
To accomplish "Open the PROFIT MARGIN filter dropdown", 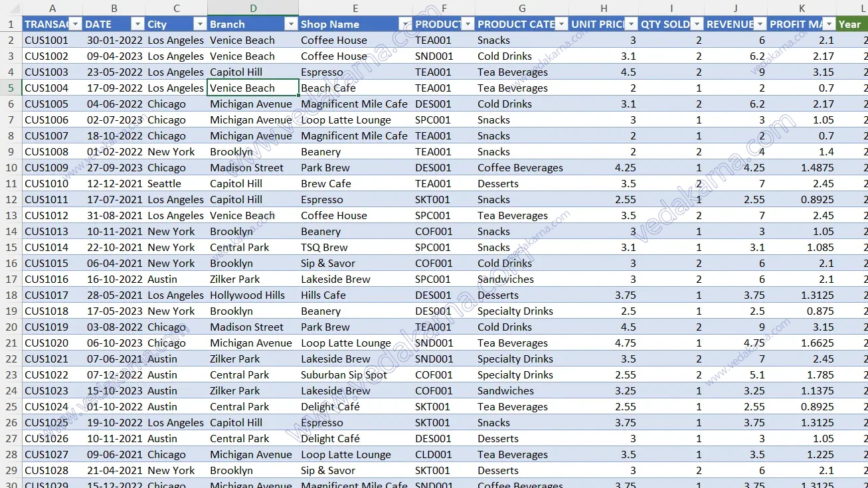I will 828,24.
